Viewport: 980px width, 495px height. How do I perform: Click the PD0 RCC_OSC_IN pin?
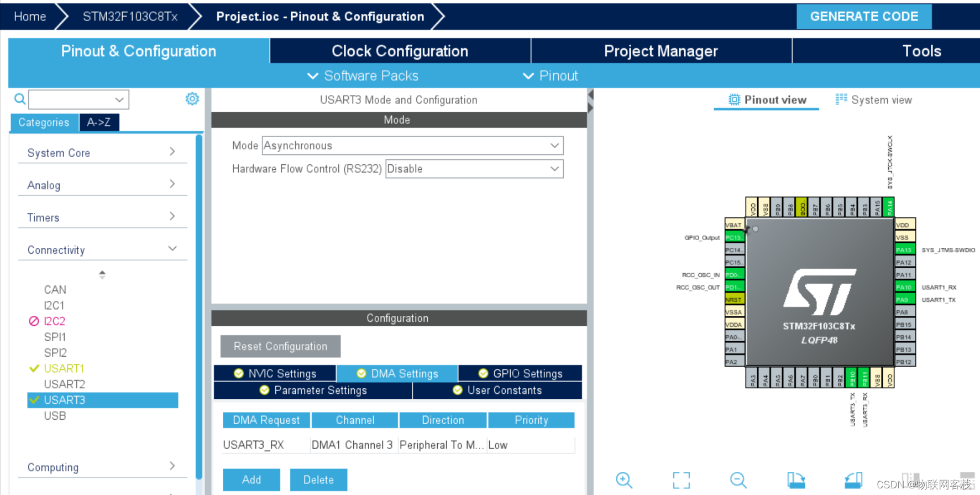tap(734, 275)
